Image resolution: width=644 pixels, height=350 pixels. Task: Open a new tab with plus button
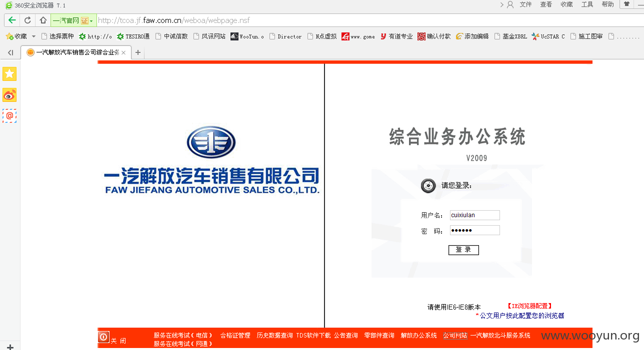138,52
